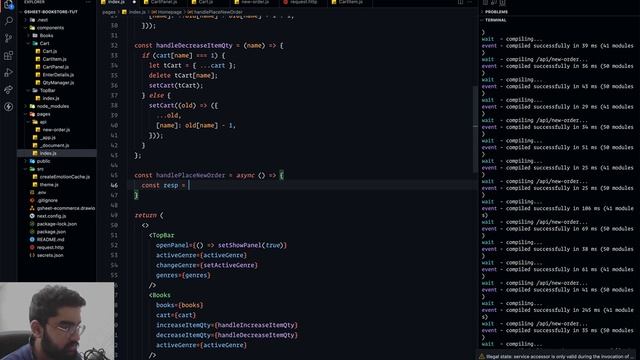Open next.config.js file
The image size is (640, 360).
tap(51, 216)
